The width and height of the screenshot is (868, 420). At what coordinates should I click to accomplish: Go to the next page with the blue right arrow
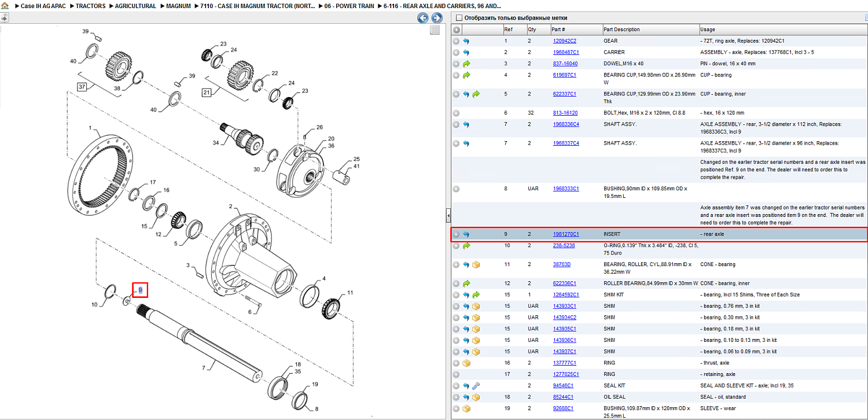tap(437, 18)
